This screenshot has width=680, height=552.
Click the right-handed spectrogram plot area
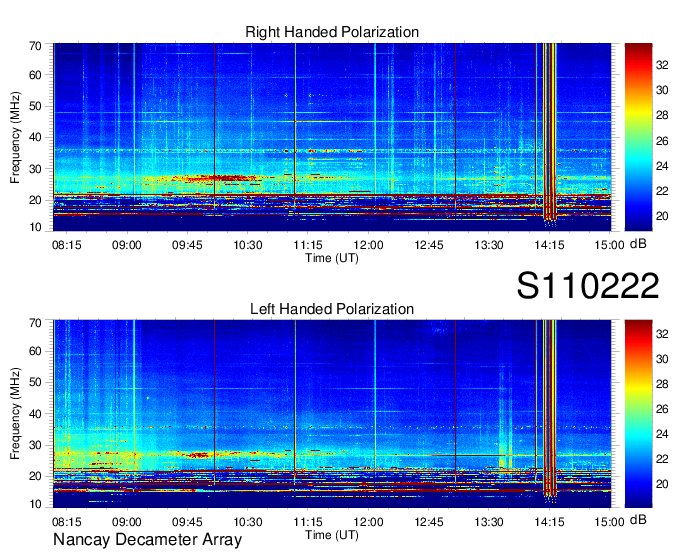tap(332, 137)
